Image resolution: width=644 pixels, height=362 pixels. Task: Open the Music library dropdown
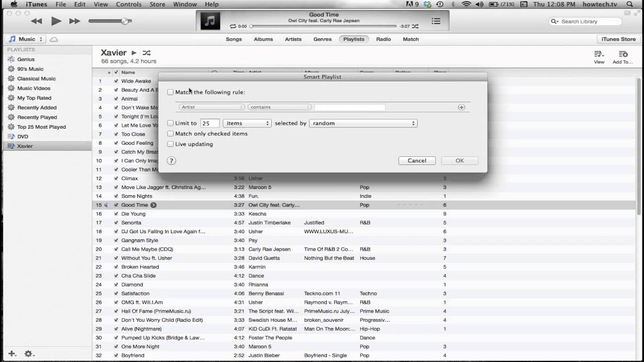point(25,39)
